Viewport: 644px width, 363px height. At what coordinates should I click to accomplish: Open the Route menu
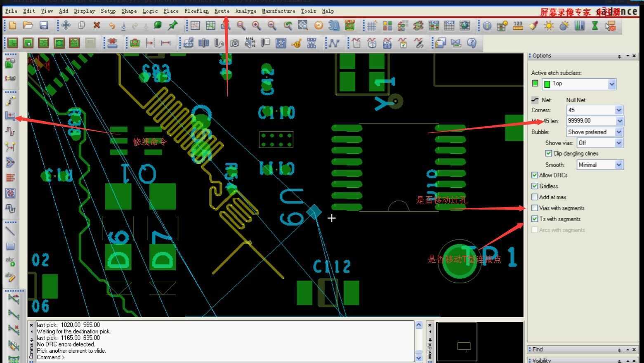(222, 11)
